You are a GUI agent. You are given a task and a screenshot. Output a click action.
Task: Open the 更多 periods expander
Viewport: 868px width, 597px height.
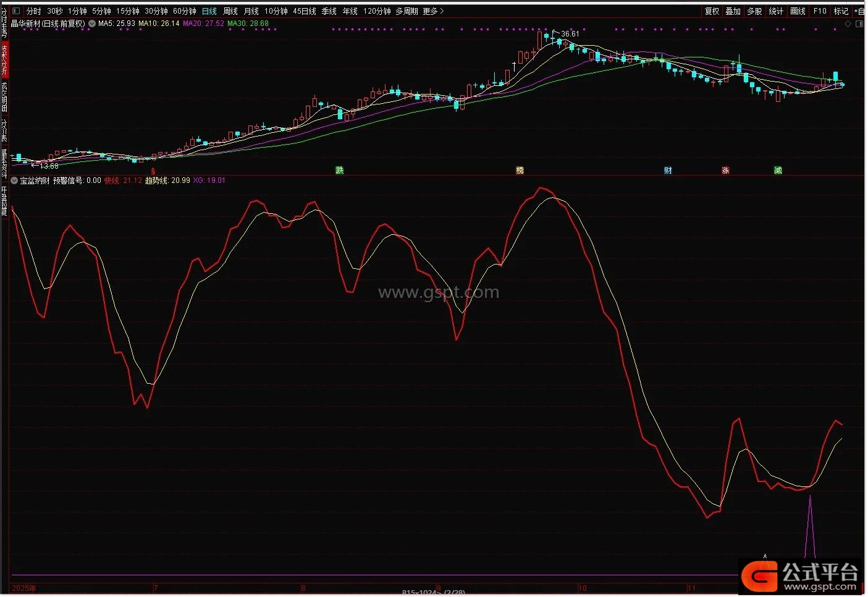[433, 11]
